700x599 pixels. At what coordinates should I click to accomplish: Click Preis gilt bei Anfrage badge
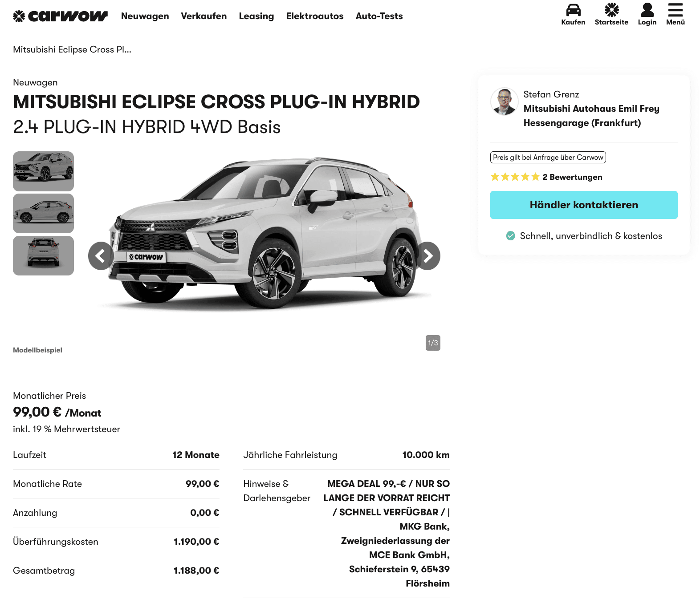point(548,158)
